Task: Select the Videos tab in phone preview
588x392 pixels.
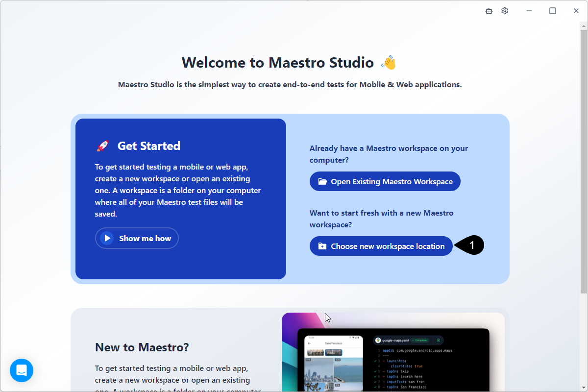Action: [334, 352]
